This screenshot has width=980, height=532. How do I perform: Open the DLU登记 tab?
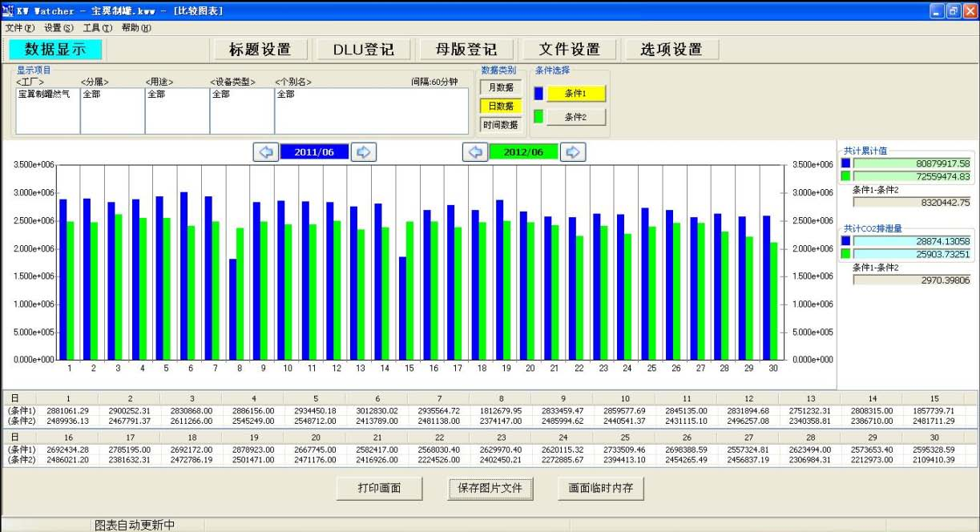[x=364, y=49]
